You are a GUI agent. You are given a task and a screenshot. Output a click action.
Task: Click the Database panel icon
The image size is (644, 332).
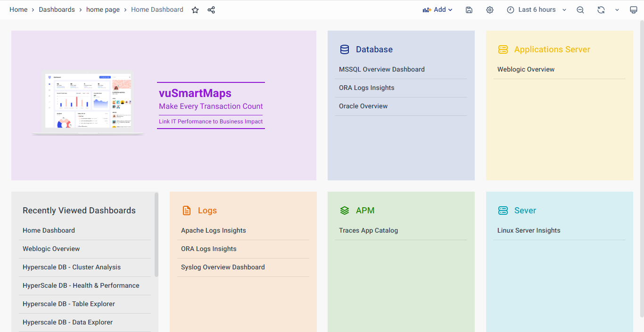click(345, 49)
